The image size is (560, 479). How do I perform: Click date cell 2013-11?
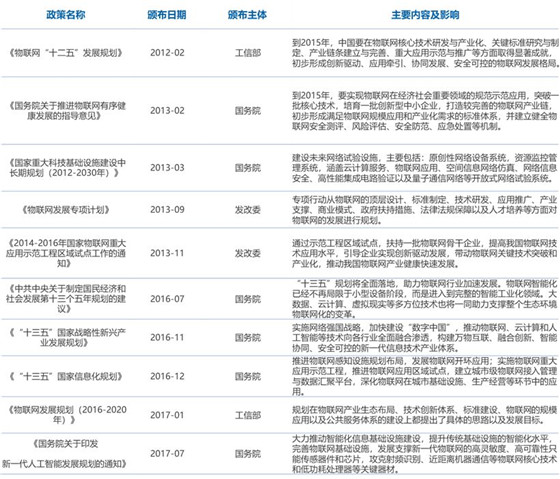167,253
